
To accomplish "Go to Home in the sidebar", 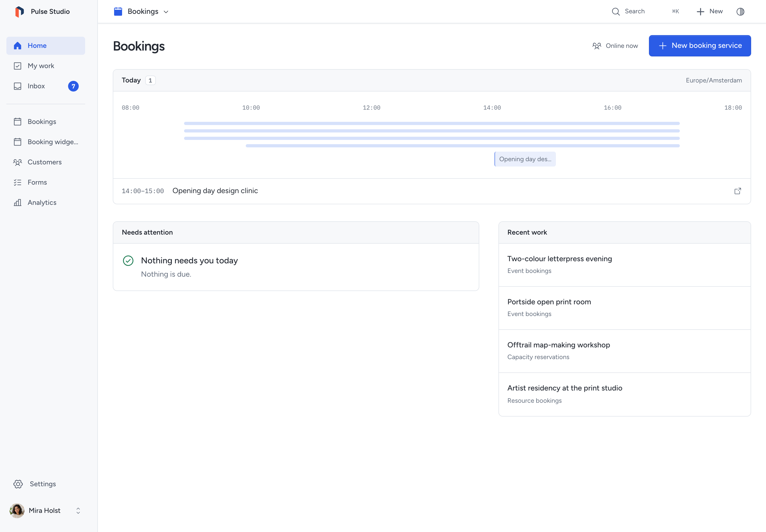I will tap(46, 46).
